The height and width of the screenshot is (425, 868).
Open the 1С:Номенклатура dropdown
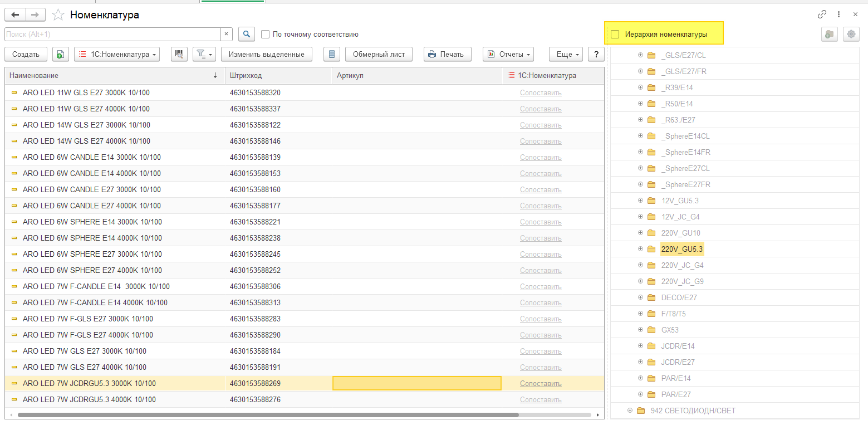click(x=117, y=54)
